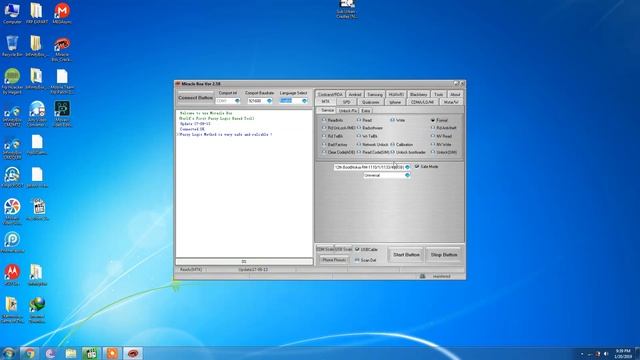Click the Stop Button
Screen dimensions: 640x360
click(x=444, y=255)
